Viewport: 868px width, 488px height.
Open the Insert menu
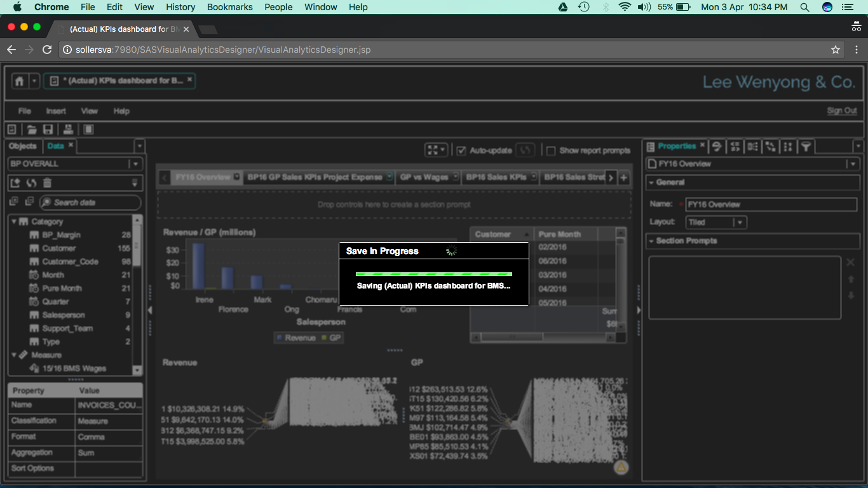point(56,111)
